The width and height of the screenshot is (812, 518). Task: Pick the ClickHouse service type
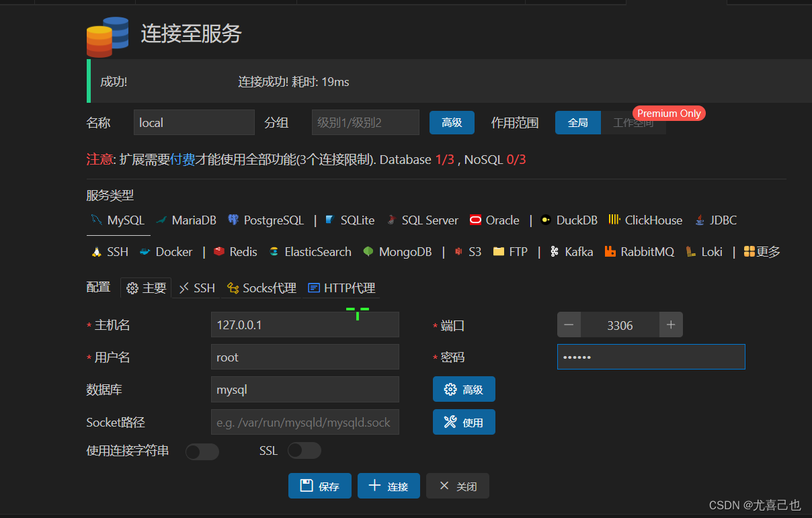coord(645,220)
